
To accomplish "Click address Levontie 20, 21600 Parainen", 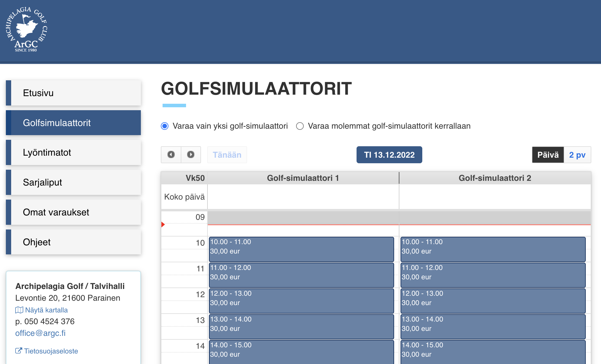I will tap(68, 298).
